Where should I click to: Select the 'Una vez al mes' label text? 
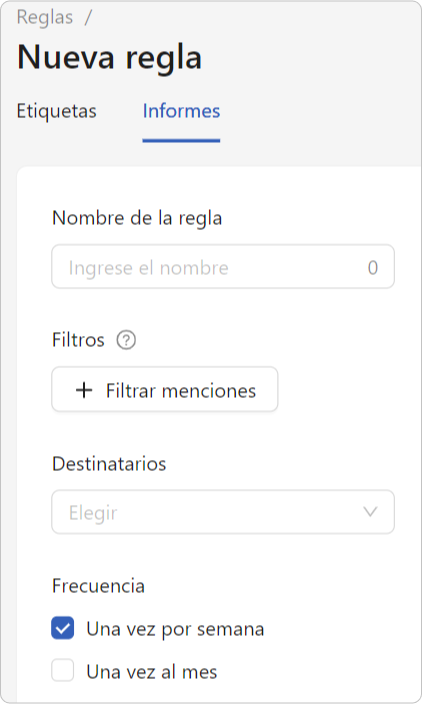[152, 672]
